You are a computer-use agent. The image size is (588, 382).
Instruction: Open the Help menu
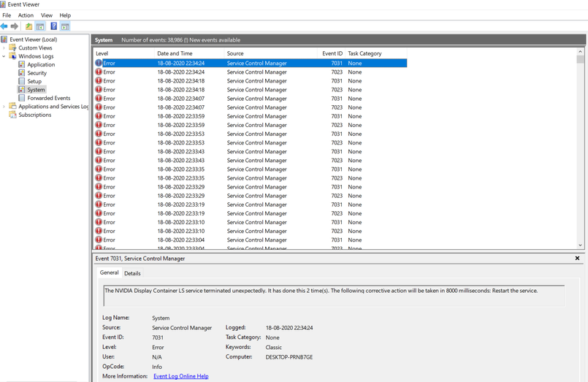[65, 15]
